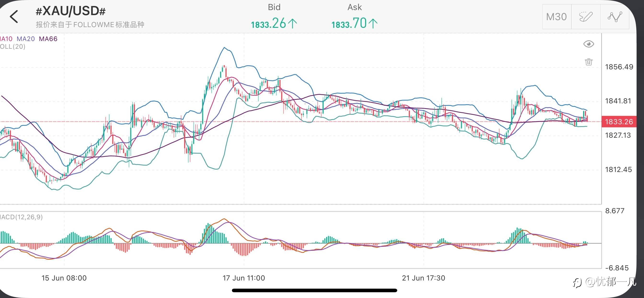Viewport: 644px width, 298px height.
Task: Tap the MA10 indicator label
Action: click(6, 39)
